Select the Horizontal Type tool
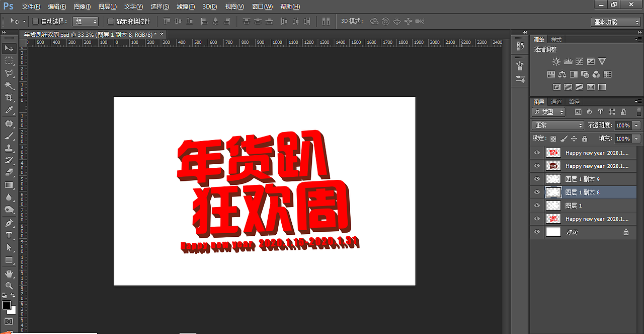Screen dimensions: 644x334 (x=9, y=235)
